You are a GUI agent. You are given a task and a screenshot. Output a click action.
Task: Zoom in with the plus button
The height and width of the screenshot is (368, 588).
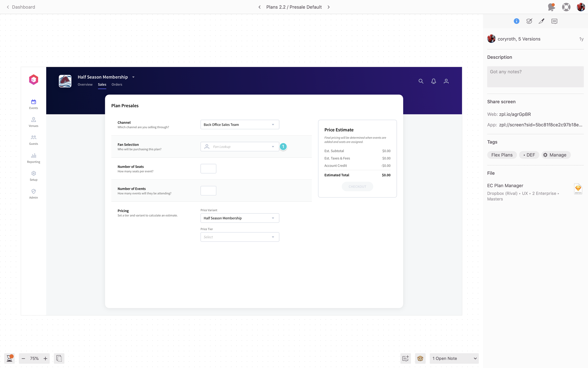point(45,358)
